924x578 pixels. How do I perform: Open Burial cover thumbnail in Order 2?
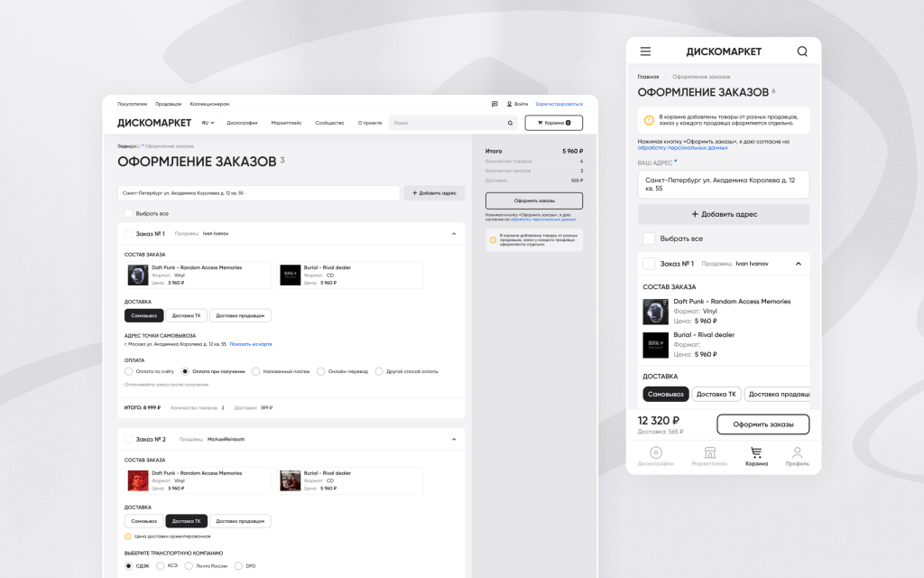pos(290,480)
